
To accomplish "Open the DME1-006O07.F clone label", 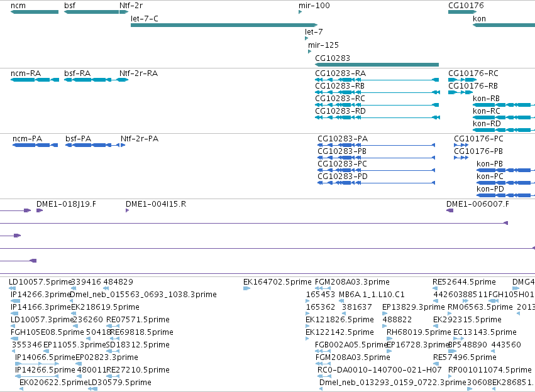I will [x=478, y=204].
